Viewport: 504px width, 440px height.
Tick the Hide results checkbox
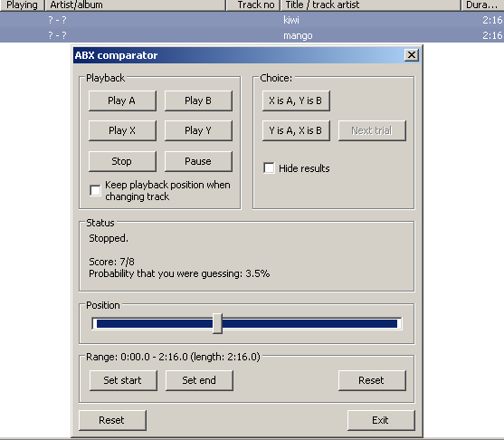[269, 167]
